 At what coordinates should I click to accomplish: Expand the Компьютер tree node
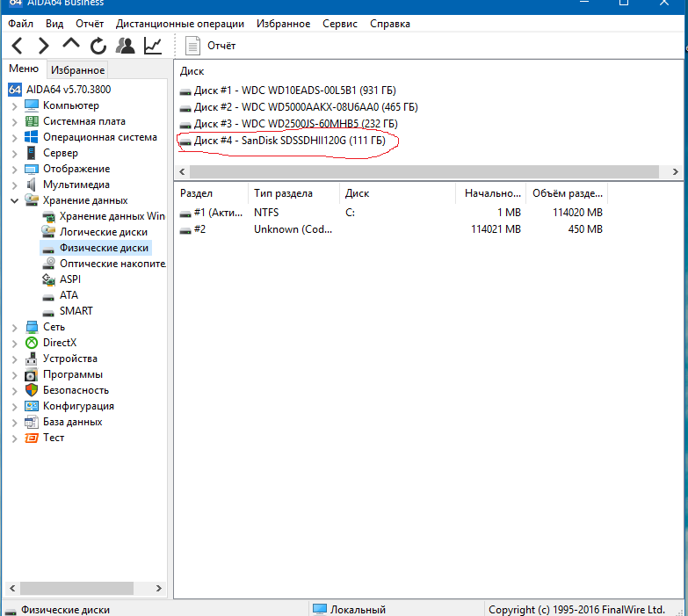tap(14, 106)
